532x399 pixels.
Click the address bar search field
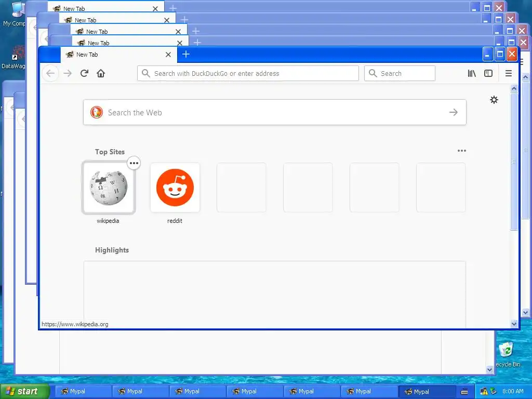point(248,73)
